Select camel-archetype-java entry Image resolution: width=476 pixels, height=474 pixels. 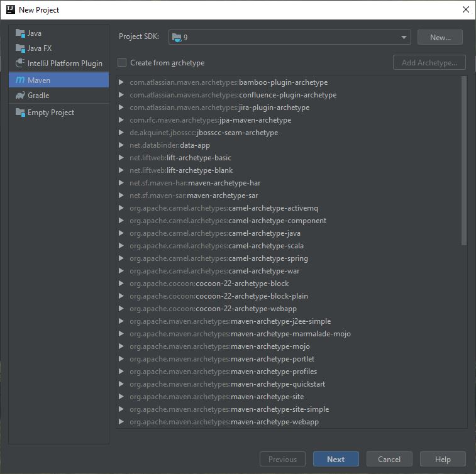[215, 233]
